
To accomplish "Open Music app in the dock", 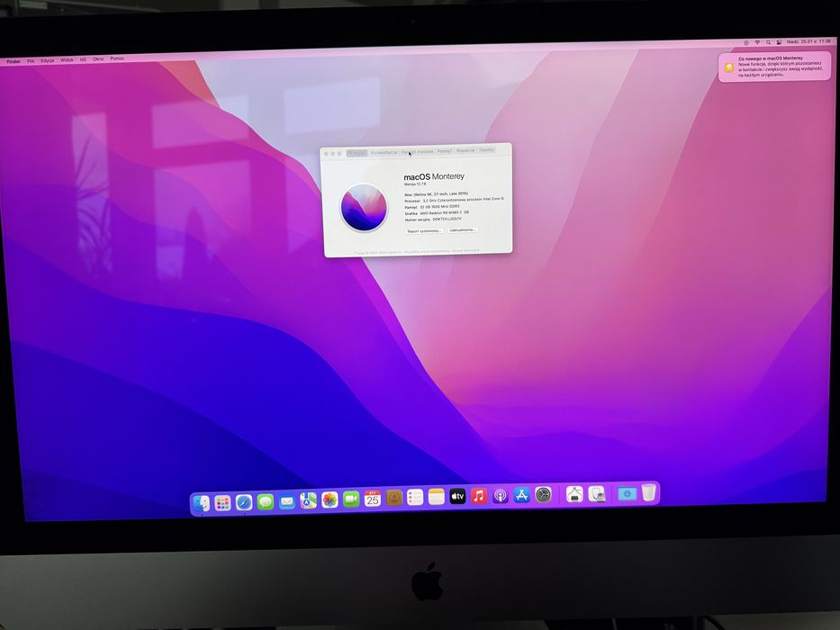I will tap(479, 497).
